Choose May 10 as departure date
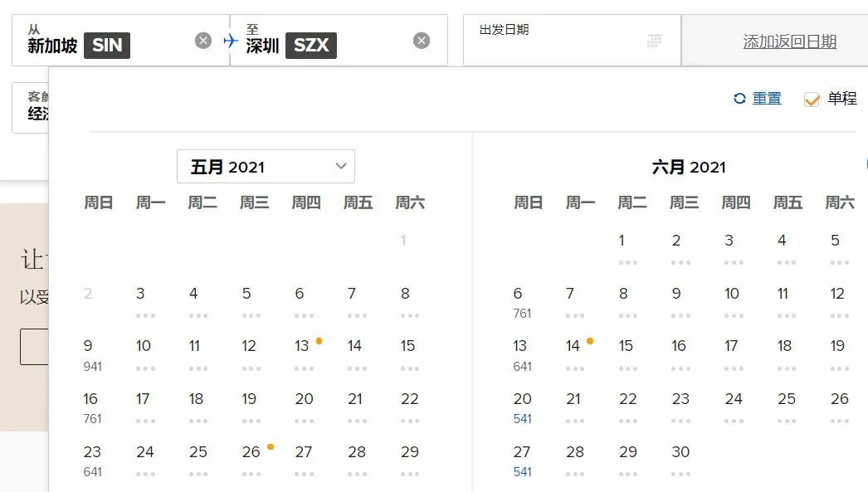868x492 pixels. (x=145, y=355)
